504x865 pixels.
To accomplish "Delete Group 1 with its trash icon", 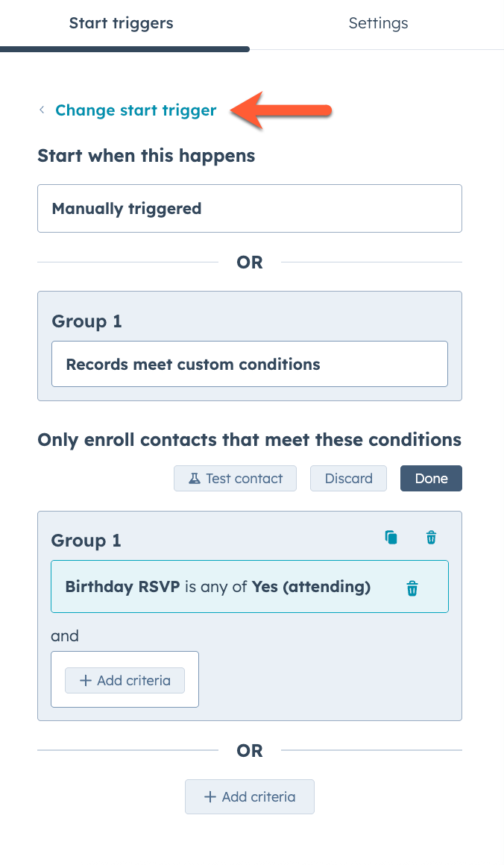I will pyautogui.click(x=431, y=537).
